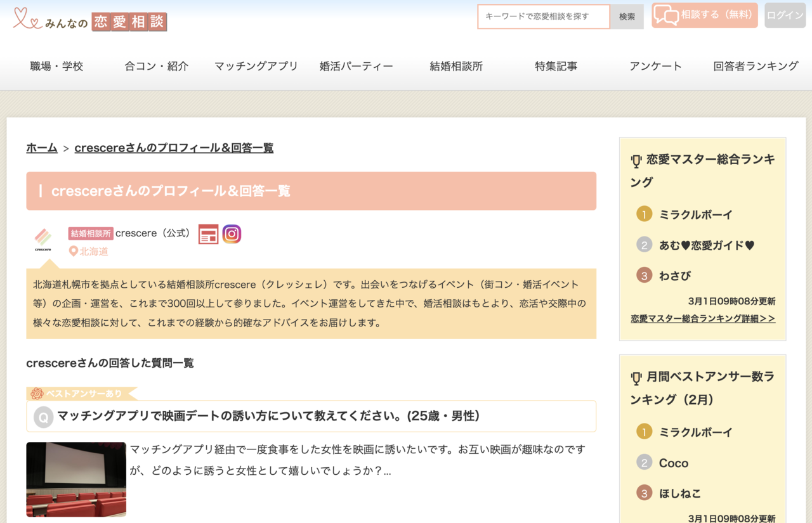Open the blog/website icon beside crescere

click(x=208, y=234)
